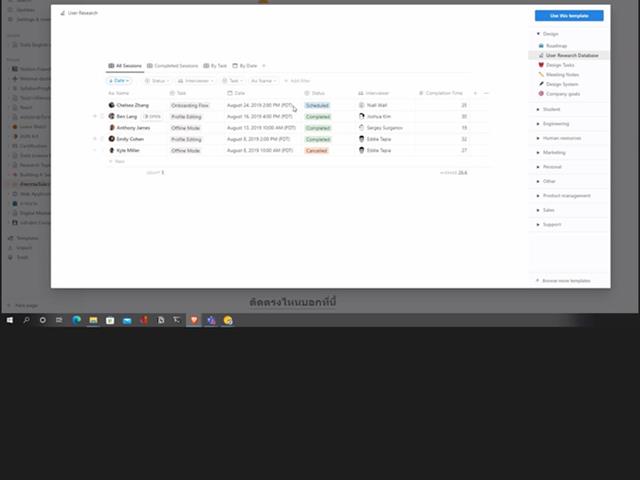Image resolution: width=640 pixels, height=480 pixels.
Task: Switch to the By Task view tab
Action: pyautogui.click(x=215, y=66)
